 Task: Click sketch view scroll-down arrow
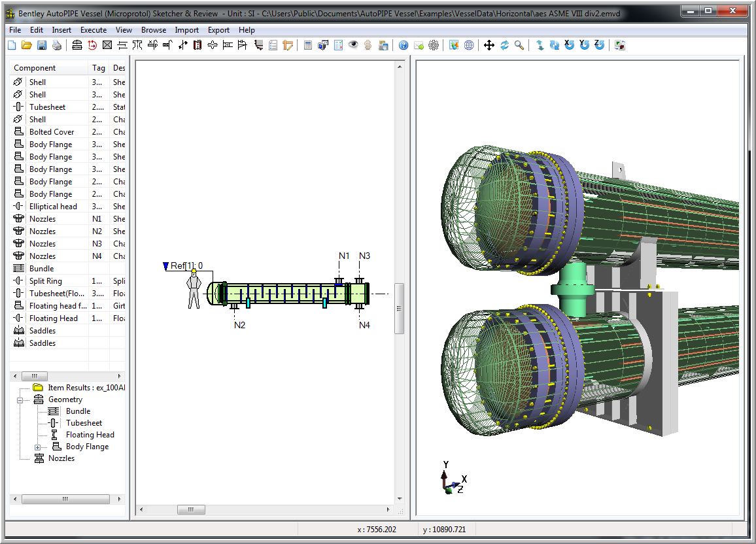[x=399, y=499]
